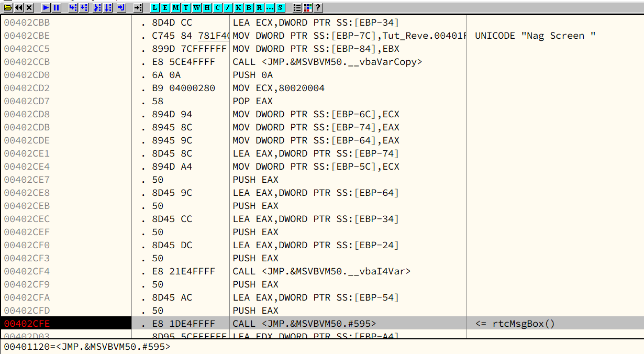Select the highlighted rtcMsgBox CALL line
Screen dimensions: 644x354
coord(304,324)
